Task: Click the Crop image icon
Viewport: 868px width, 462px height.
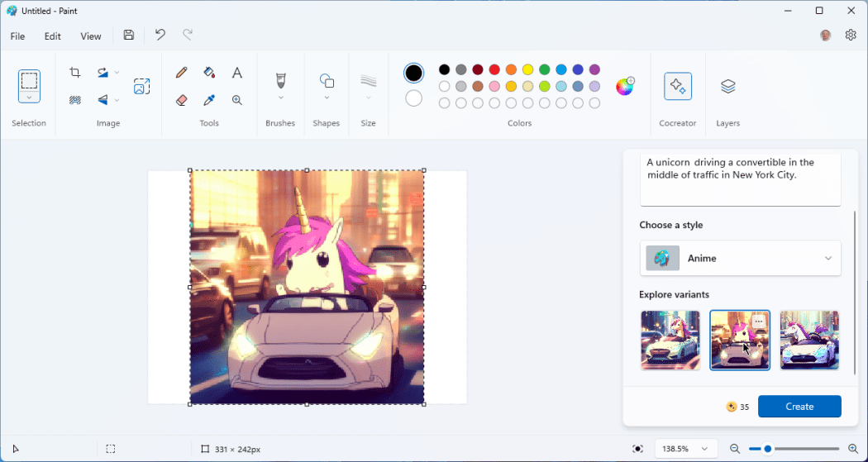Action: pos(75,73)
